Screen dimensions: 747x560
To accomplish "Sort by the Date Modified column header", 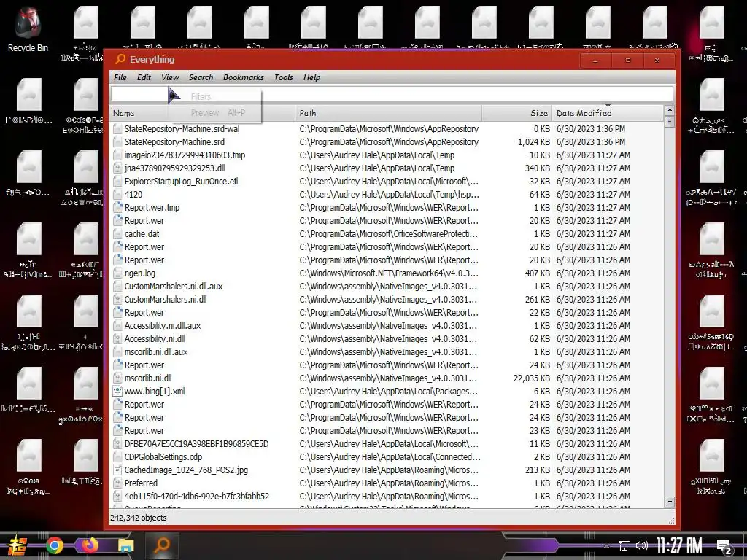I will point(607,113).
